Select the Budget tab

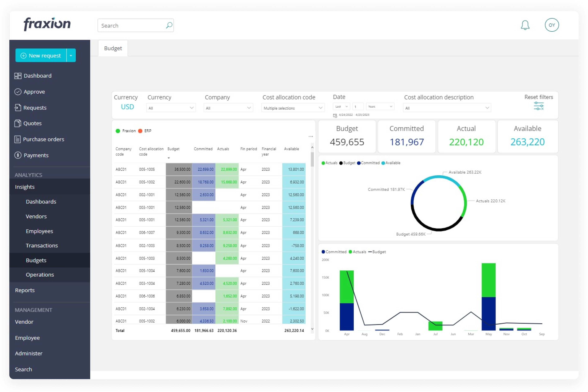(x=113, y=48)
